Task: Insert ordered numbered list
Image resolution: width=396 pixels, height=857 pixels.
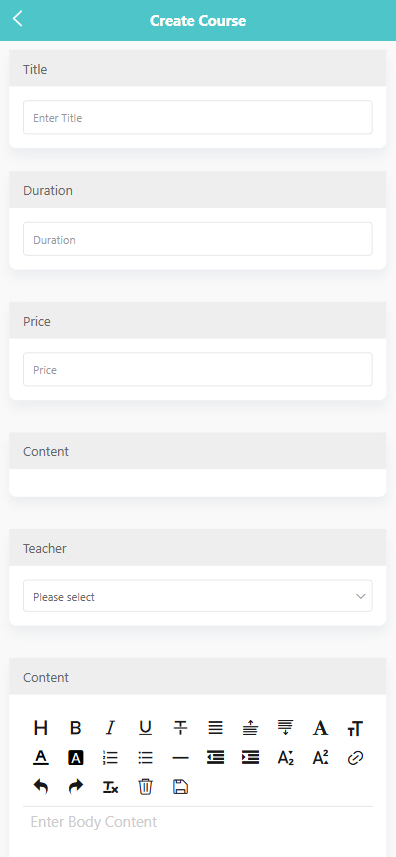Action: [x=110, y=758]
